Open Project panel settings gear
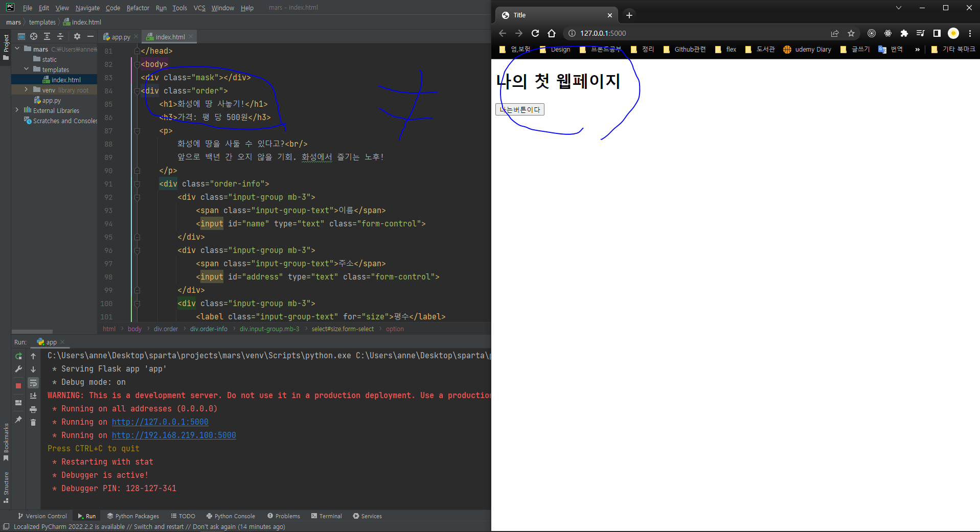This screenshot has height=532, width=980. [77, 36]
